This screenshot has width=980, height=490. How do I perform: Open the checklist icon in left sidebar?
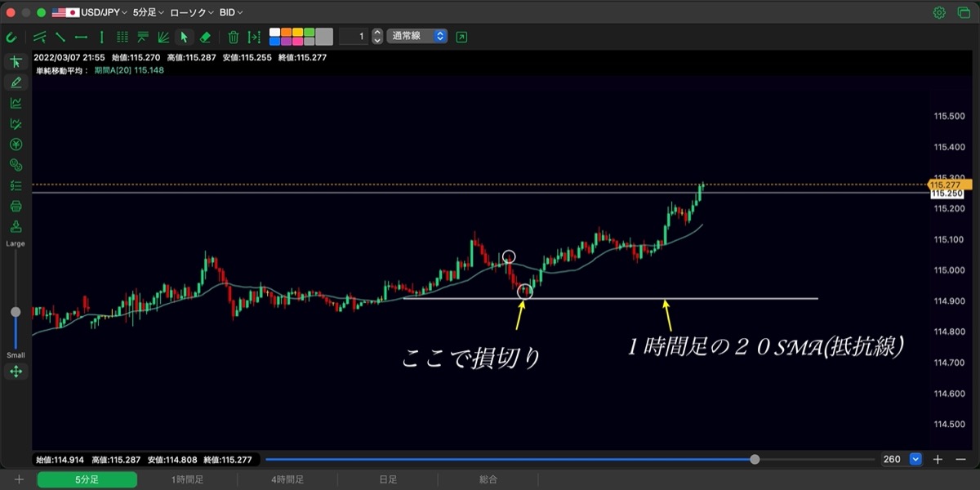click(16, 185)
